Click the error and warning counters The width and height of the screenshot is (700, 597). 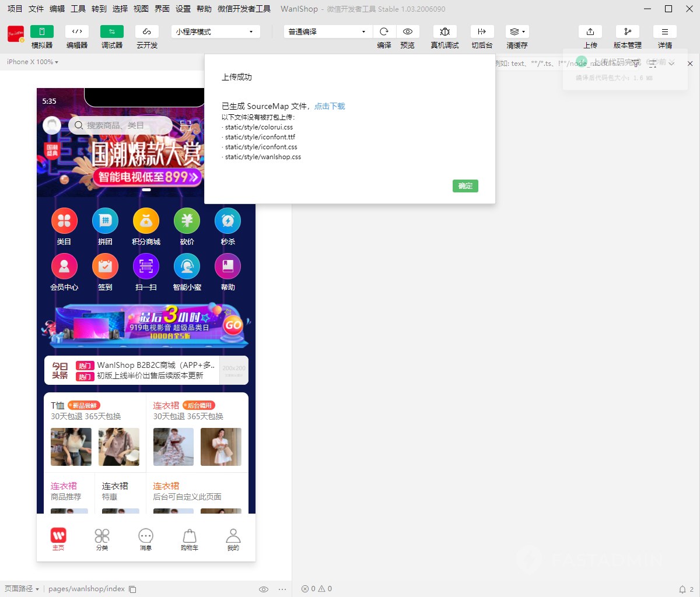(317, 589)
